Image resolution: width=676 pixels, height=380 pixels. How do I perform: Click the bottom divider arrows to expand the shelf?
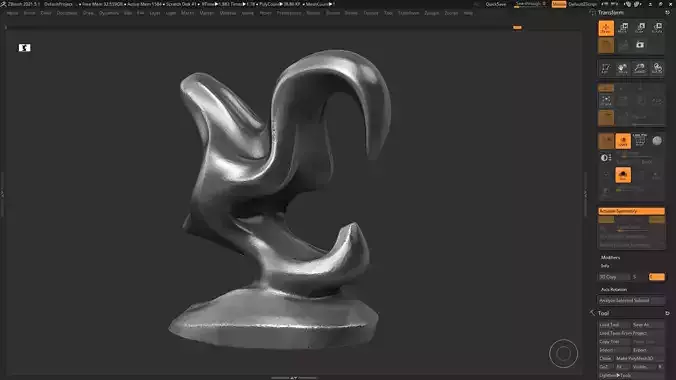point(294,378)
